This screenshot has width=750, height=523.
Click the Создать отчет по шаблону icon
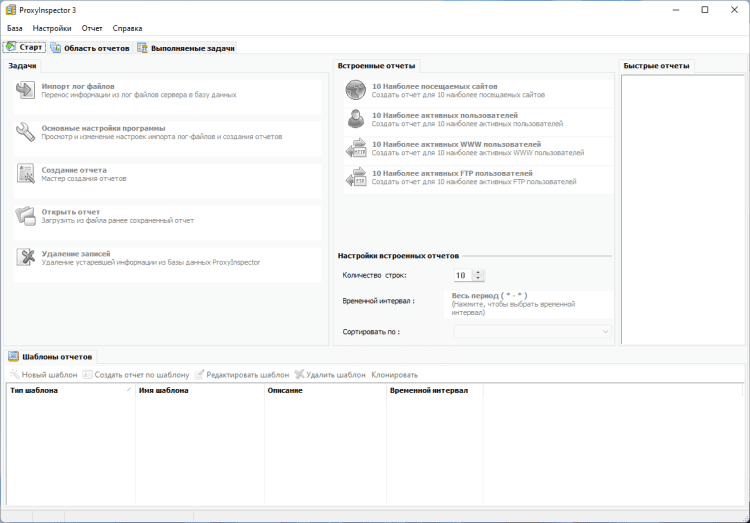[x=87, y=375]
